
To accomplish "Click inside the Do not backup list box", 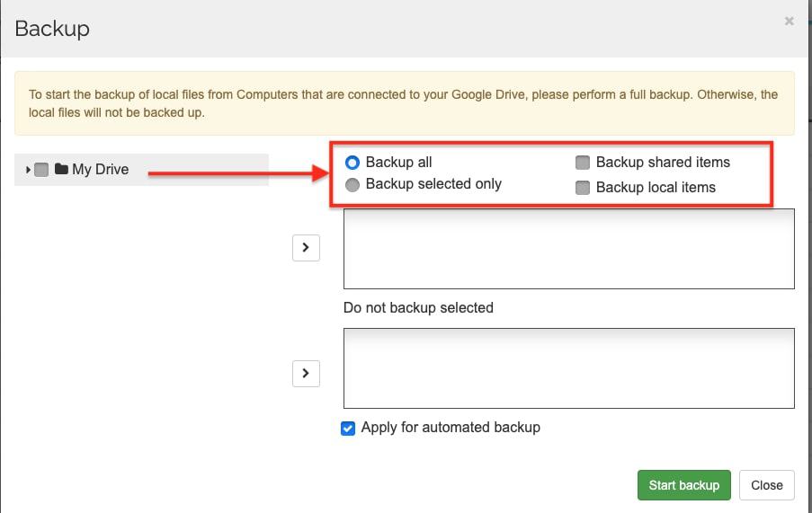I will [568, 368].
